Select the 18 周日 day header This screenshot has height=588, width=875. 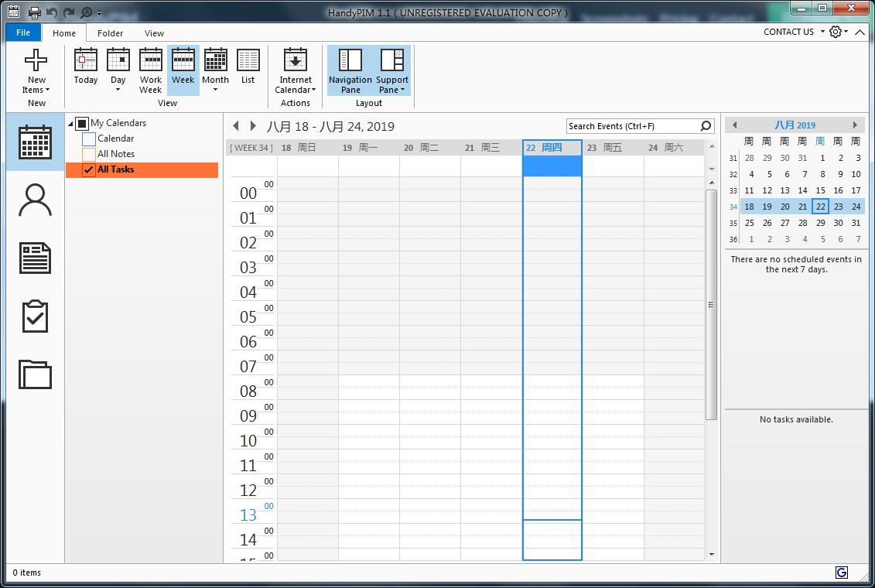click(x=307, y=148)
